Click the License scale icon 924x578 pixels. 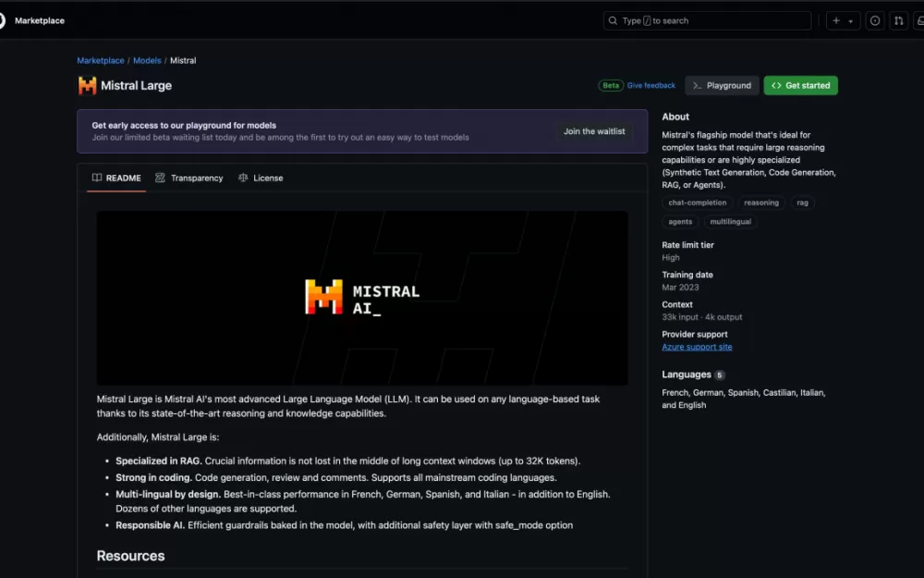click(x=243, y=178)
